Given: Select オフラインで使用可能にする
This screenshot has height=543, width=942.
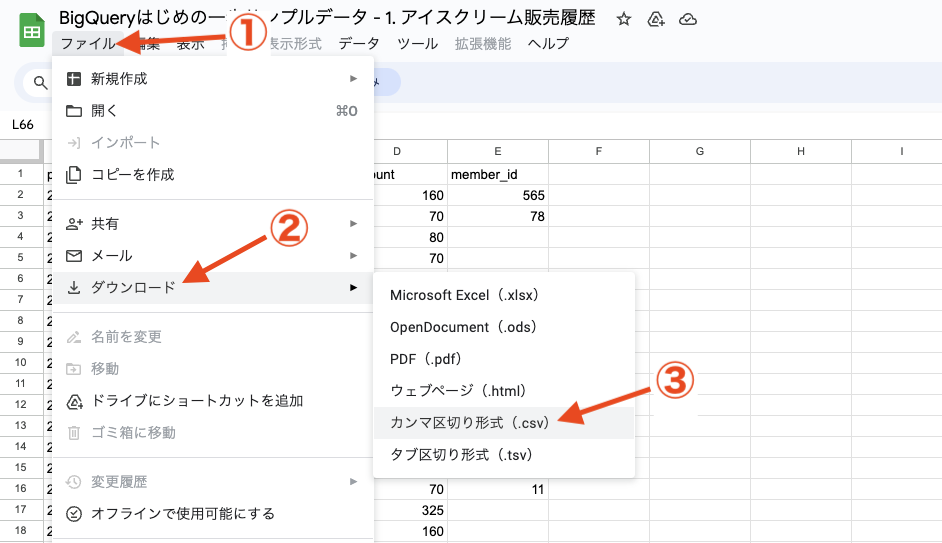Looking at the screenshot, I should (x=213, y=514).
